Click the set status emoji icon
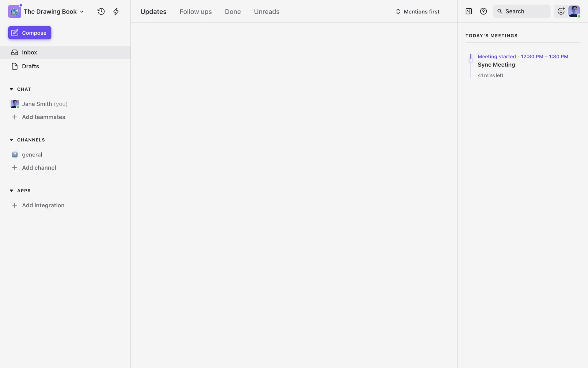 [x=561, y=11]
